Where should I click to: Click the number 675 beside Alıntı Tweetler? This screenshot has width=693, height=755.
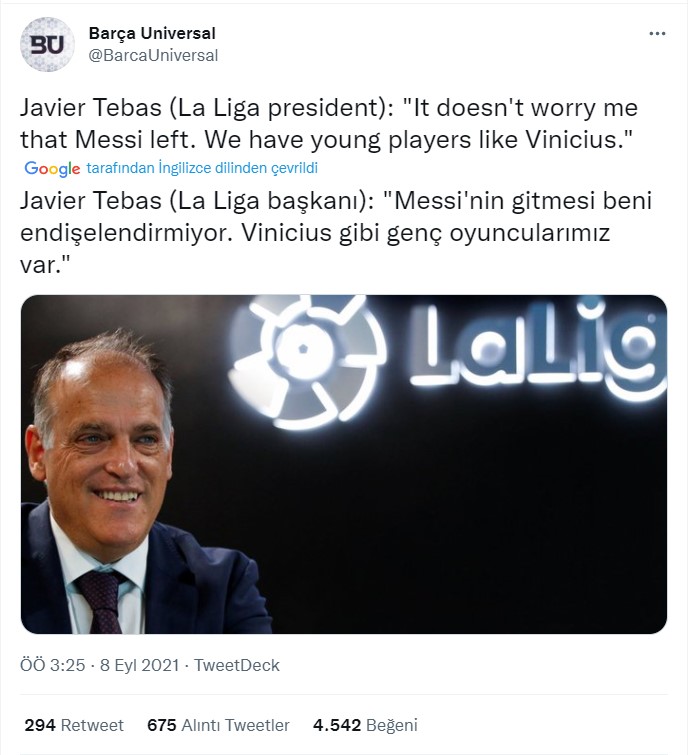162,725
